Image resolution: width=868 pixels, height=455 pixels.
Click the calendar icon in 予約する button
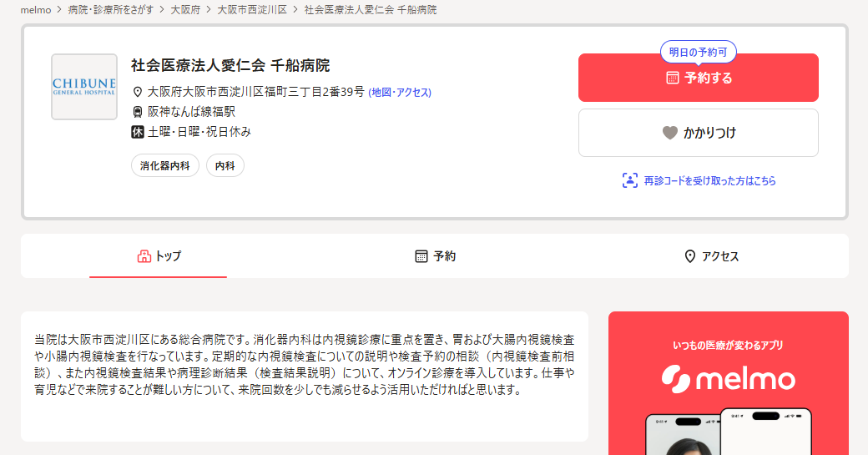pos(672,78)
